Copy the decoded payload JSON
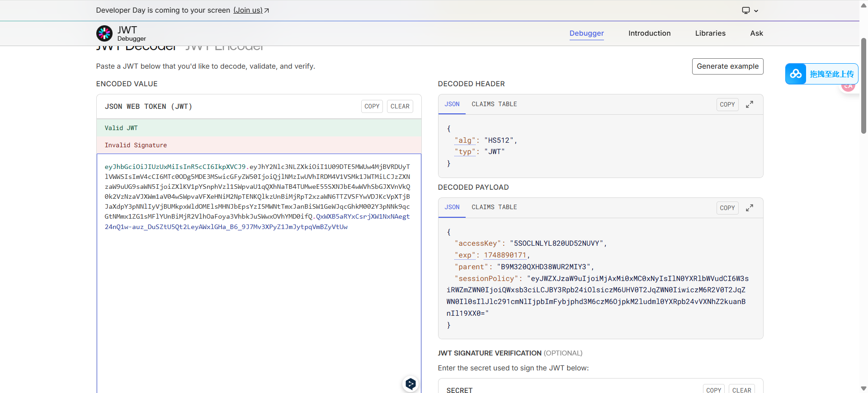868x393 pixels. [x=727, y=208]
